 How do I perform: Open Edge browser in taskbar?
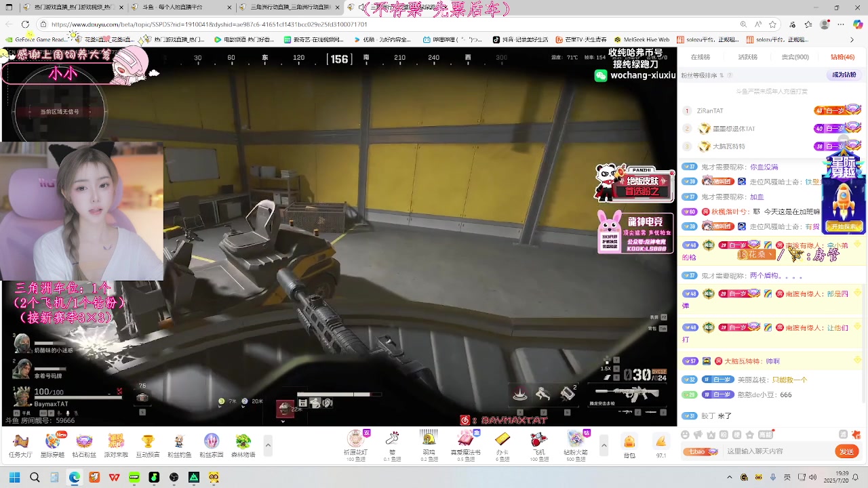pyautogui.click(x=74, y=477)
